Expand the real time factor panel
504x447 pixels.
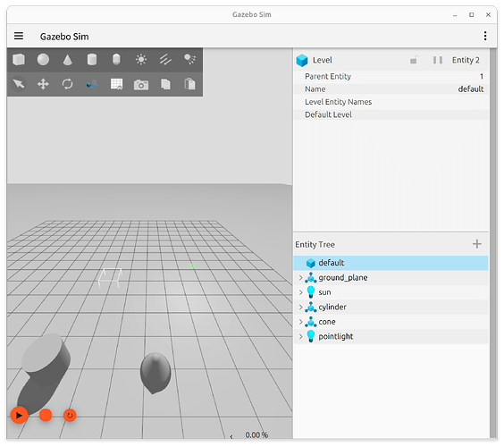[x=231, y=436]
